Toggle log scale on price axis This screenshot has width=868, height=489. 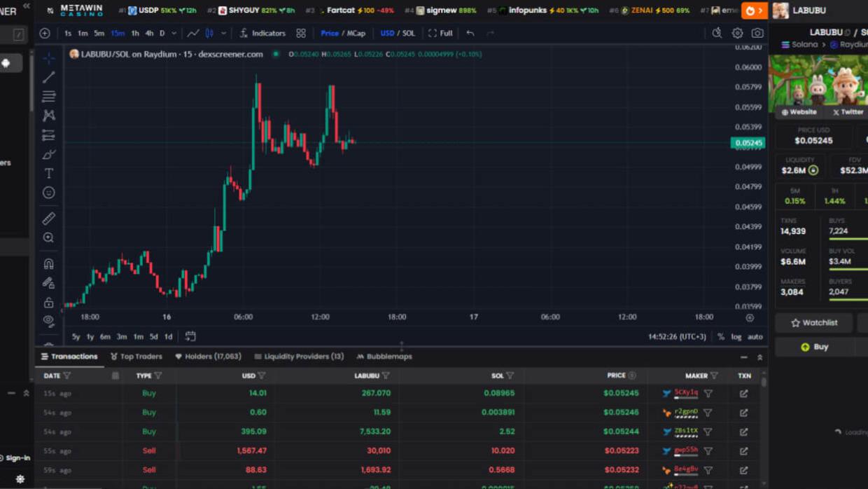click(x=736, y=337)
